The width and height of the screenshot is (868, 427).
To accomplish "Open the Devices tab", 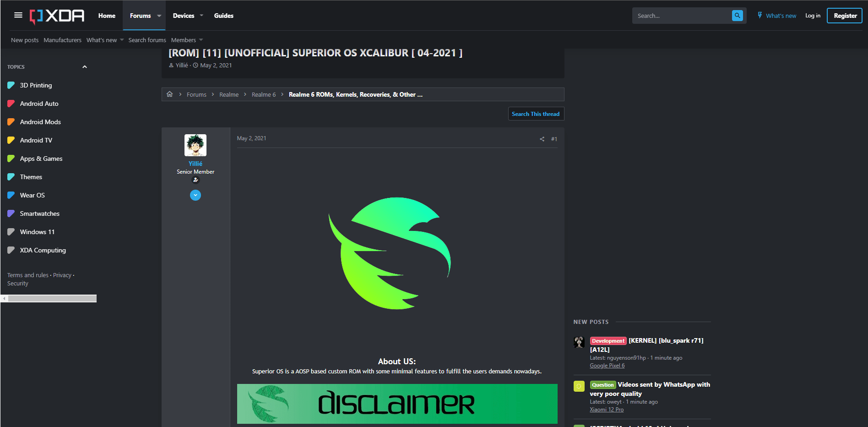I will tap(184, 16).
